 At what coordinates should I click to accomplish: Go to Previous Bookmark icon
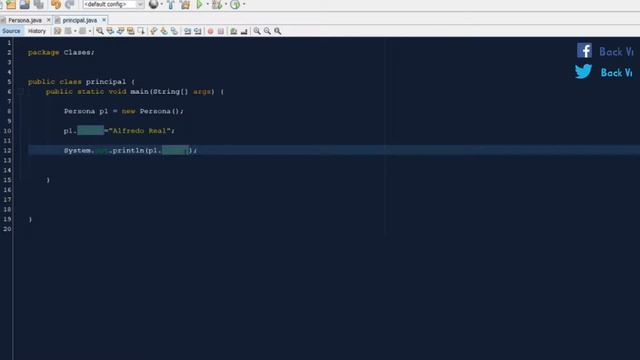pos(153,31)
